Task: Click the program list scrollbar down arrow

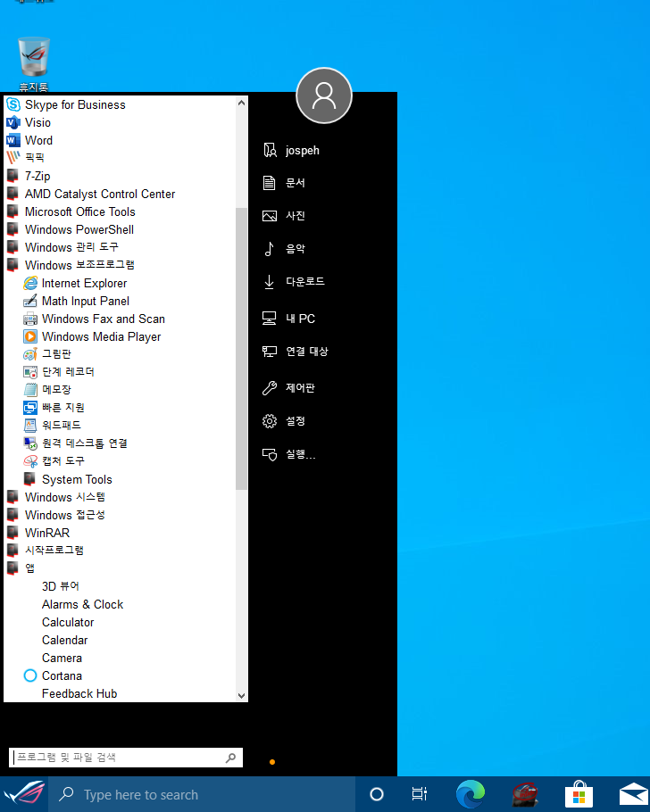Action: [242, 696]
